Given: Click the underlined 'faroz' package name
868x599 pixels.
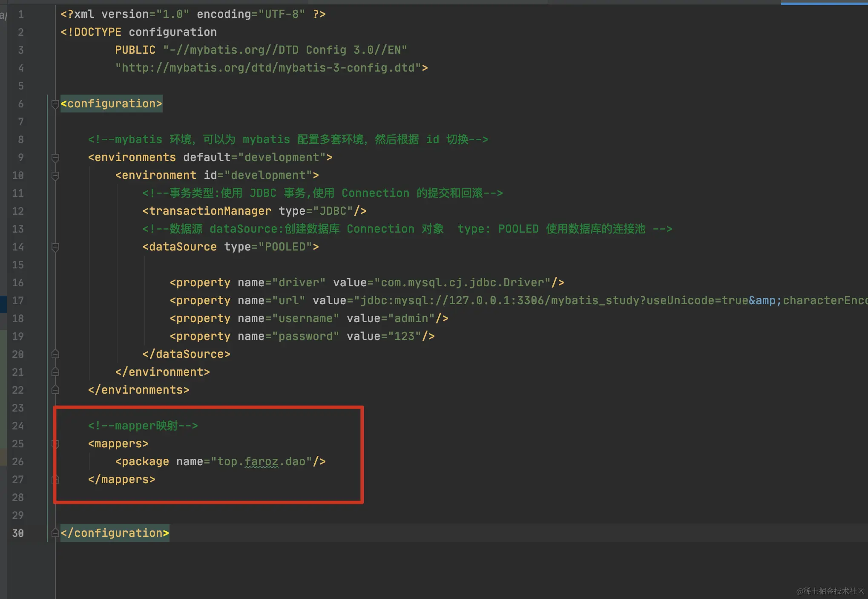Looking at the screenshot, I should (x=261, y=462).
